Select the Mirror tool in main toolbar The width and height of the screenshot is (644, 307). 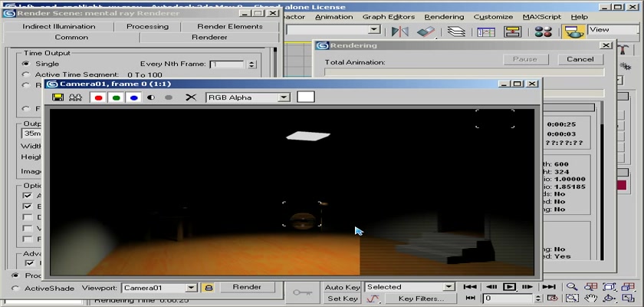click(399, 31)
